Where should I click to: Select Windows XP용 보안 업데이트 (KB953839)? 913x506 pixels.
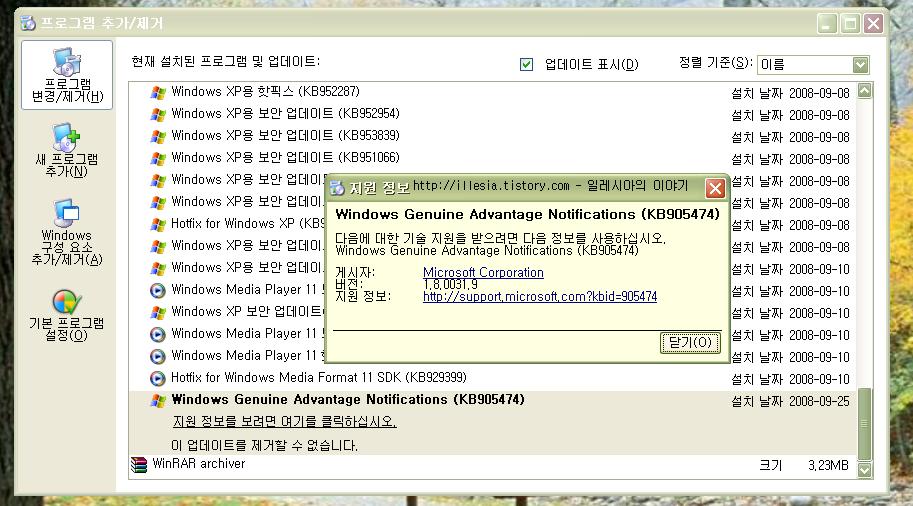285,136
